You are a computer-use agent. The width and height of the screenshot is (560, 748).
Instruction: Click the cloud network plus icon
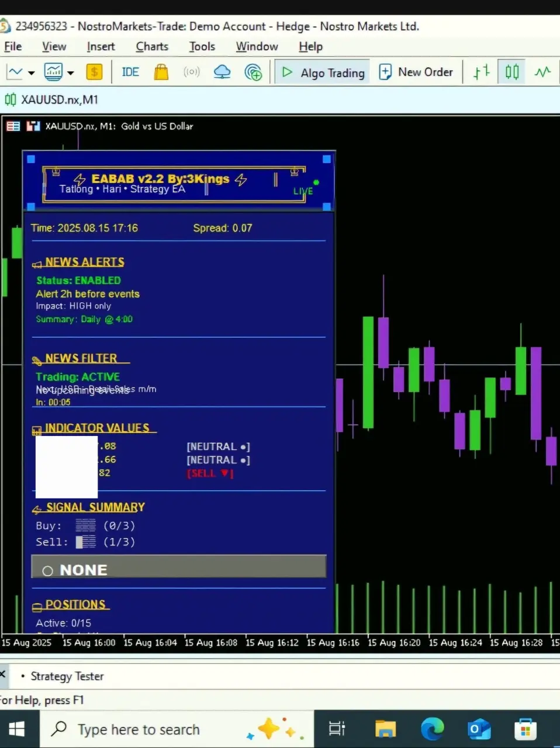point(253,72)
